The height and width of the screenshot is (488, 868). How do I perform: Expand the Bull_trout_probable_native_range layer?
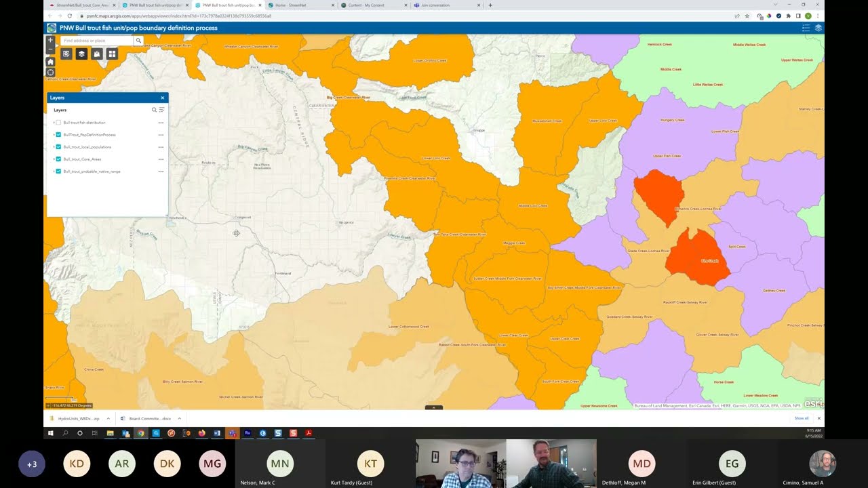pos(54,171)
